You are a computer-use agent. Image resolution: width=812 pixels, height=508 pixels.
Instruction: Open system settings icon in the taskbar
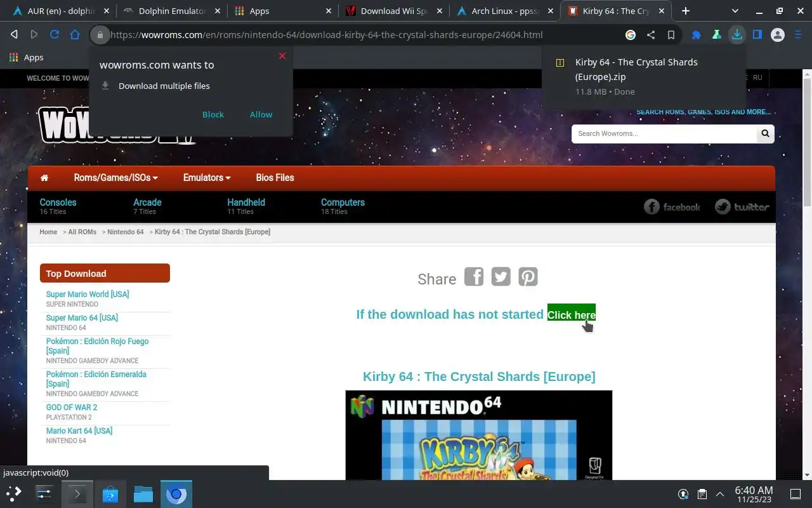click(44, 493)
